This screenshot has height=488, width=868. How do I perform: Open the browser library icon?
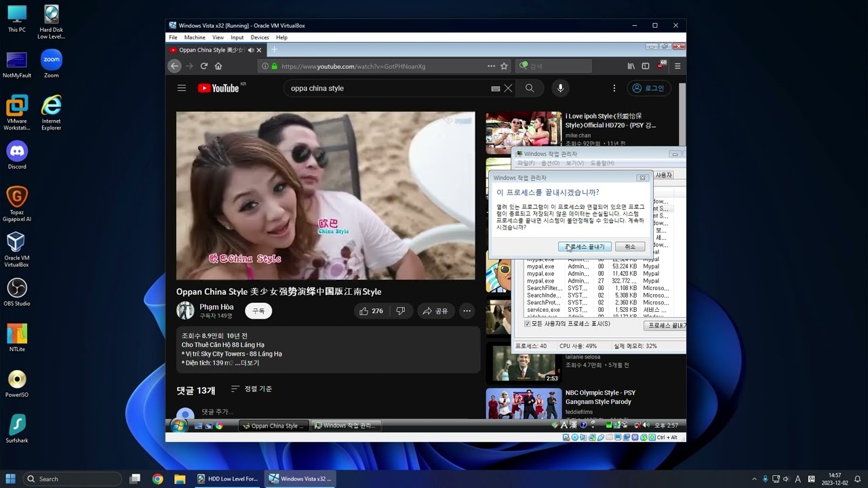[631, 66]
